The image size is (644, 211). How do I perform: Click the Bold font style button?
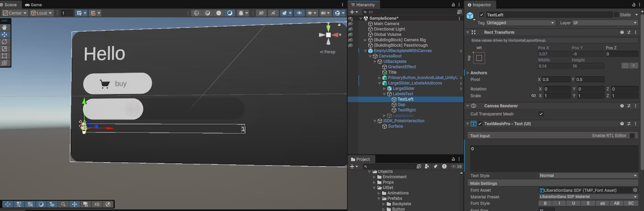coord(545,203)
